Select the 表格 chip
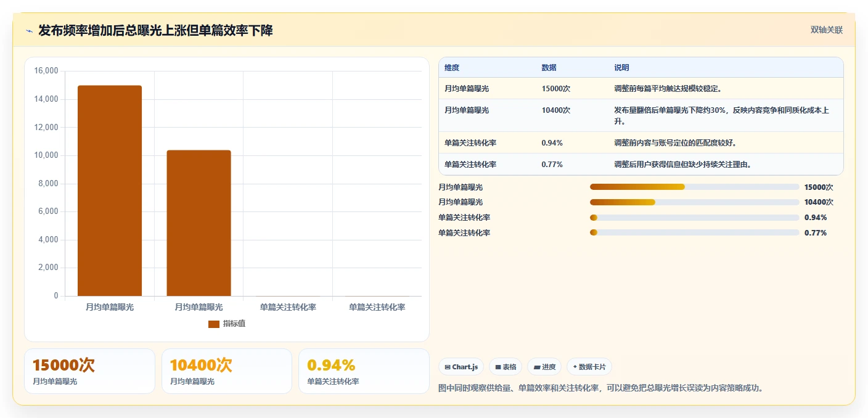The width and height of the screenshot is (868, 418). tap(506, 367)
